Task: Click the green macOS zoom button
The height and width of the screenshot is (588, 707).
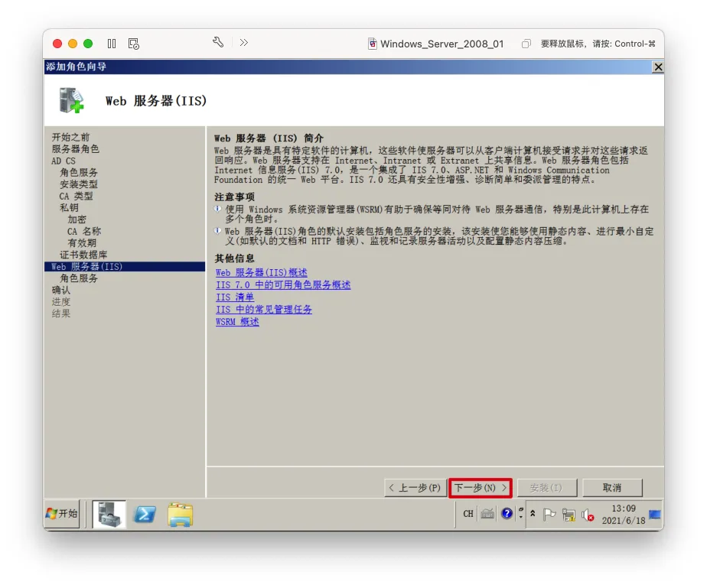Action: pyautogui.click(x=88, y=44)
